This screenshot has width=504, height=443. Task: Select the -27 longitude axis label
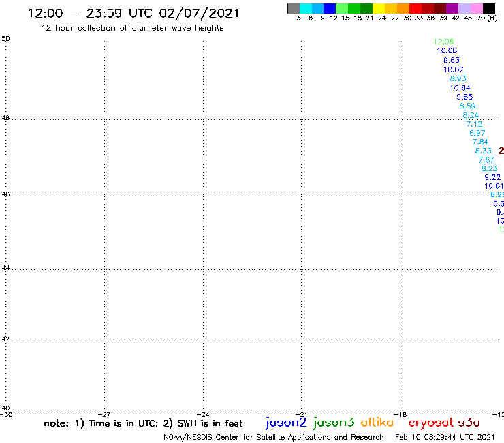(104, 414)
